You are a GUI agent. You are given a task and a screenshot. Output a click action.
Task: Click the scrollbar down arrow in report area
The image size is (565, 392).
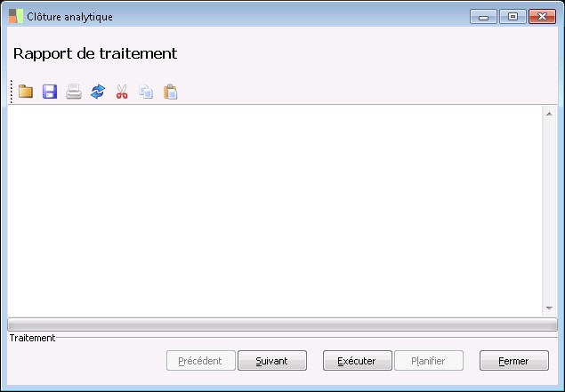point(549,308)
